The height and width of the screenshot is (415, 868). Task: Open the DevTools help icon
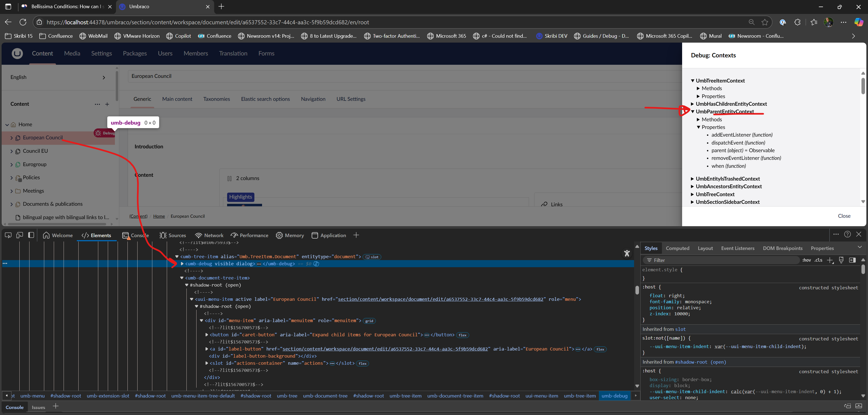point(848,234)
